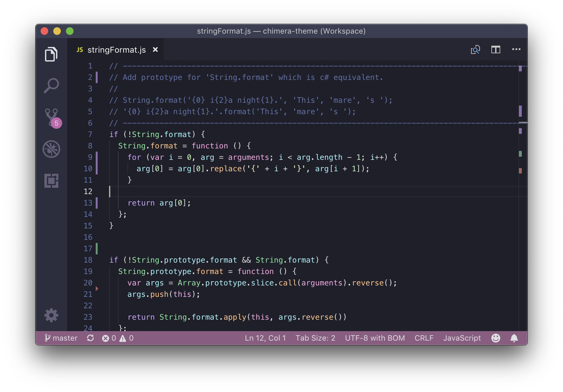Go to line via Ln 12, Col 1
This screenshot has height=392, width=563.
tap(265, 338)
